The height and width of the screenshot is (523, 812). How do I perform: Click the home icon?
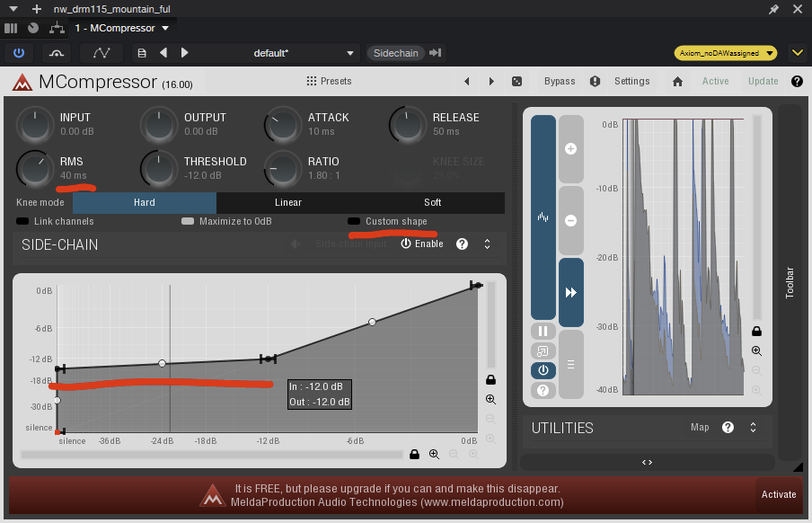[x=677, y=82]
